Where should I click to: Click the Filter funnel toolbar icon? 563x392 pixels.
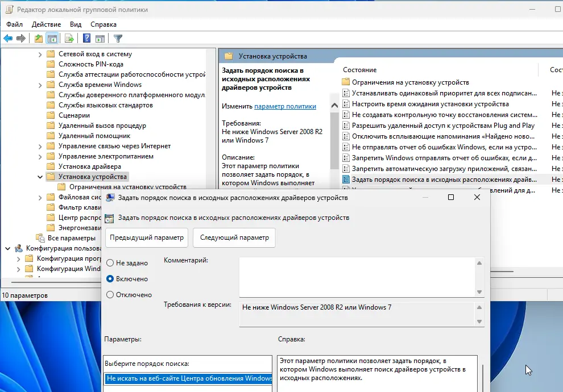click(118, 38)
